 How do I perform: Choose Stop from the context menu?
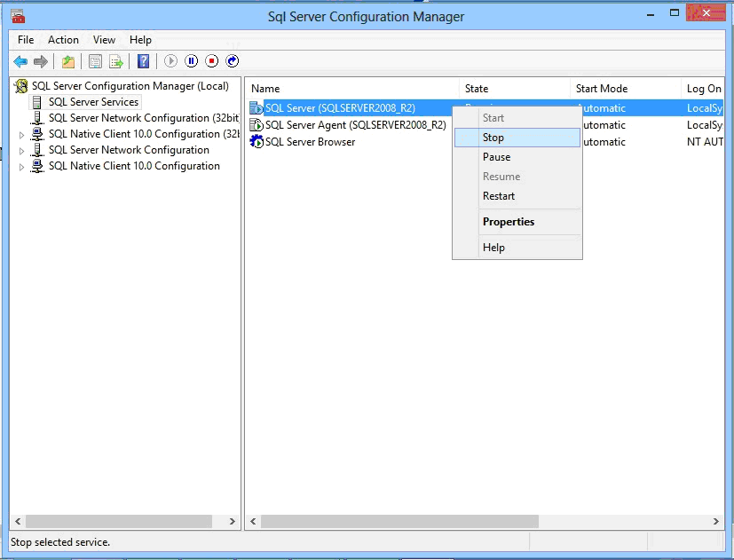pyautogui.click(x=493, y=138)
